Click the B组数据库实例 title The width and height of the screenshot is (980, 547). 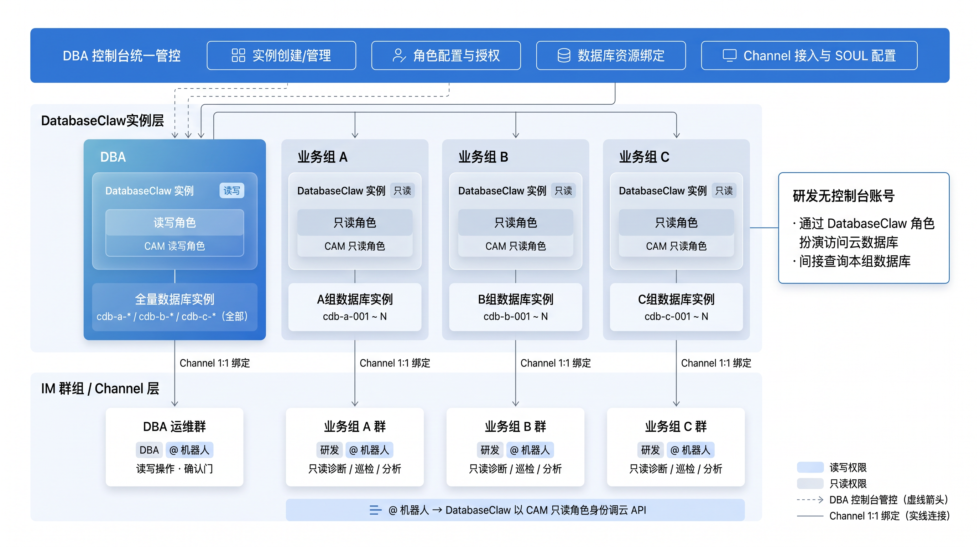pos(516,299)
